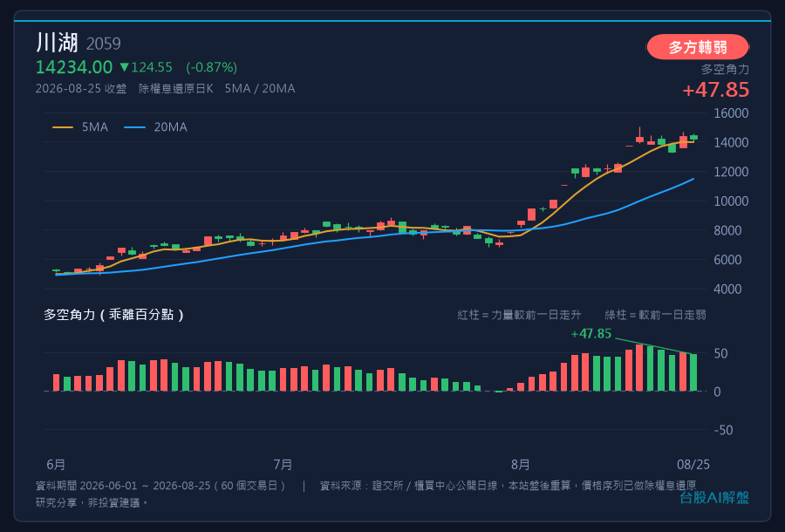Click the stock code 2059
The image size is (785, 532).
click(104, 44)
